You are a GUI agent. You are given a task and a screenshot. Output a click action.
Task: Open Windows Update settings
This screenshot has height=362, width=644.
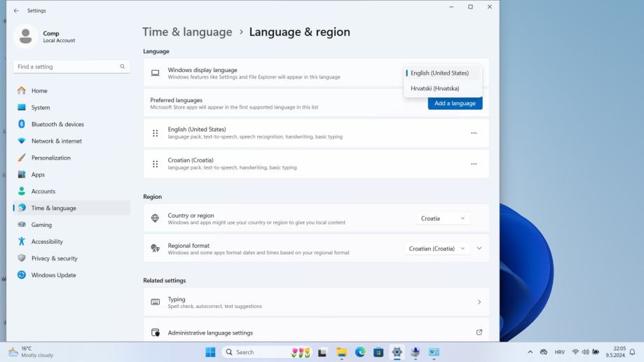(x=72, y=275)
